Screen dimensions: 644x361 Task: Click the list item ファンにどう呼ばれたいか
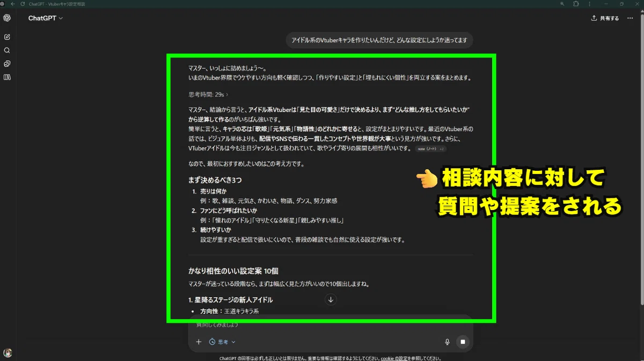pyautogui.click(x=229, y=211)
